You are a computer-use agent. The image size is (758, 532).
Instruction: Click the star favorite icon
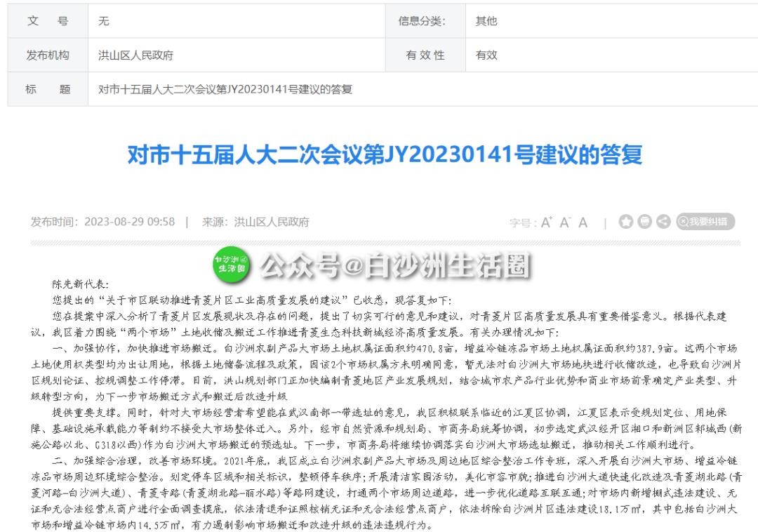click(626, 222)
